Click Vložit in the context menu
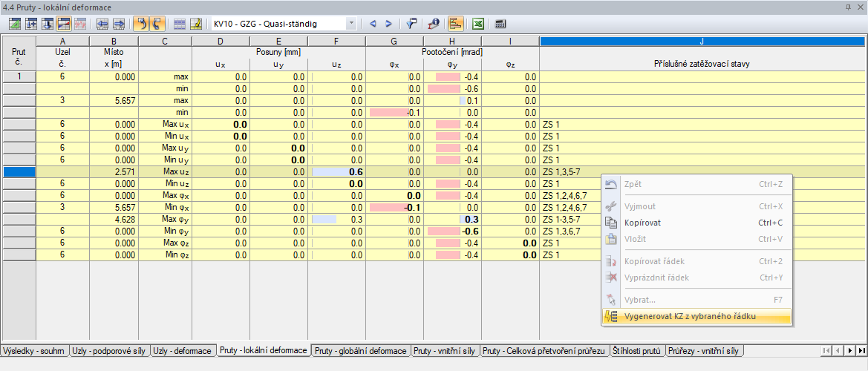 [696, 239]
